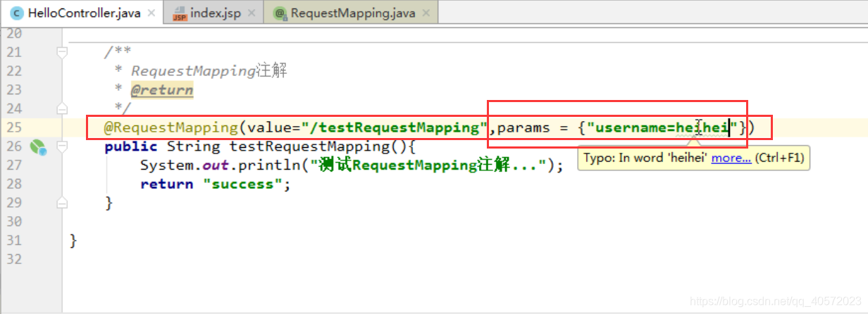Click line number 25 in the gutter
The image size is (868, 314).
14,127
